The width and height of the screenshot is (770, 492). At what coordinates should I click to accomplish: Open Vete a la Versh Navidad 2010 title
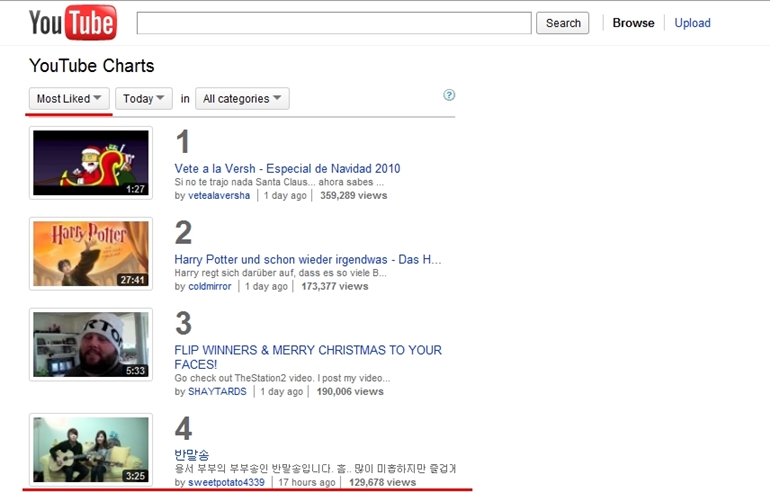click(x=287, y=168)
